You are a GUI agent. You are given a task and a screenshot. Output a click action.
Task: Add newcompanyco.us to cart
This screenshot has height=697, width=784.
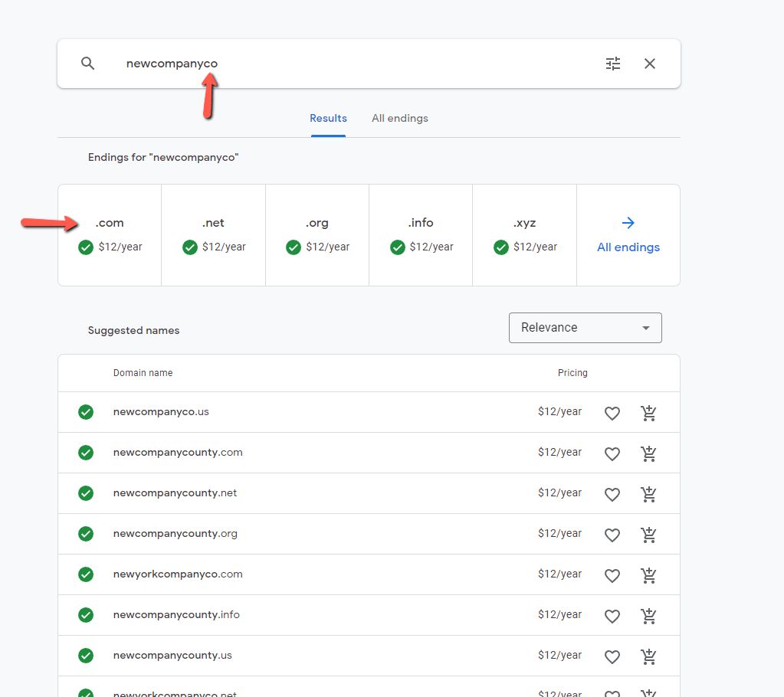click(648, 413)
